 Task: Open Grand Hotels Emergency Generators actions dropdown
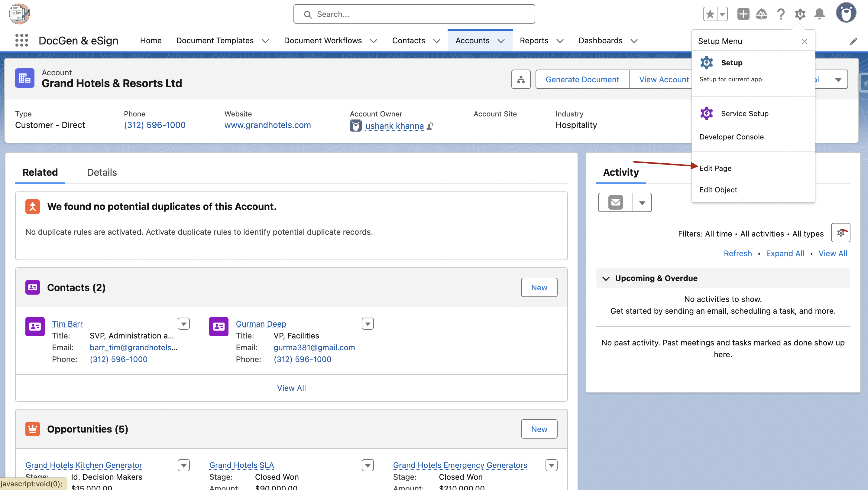click(x=551, y=465)
